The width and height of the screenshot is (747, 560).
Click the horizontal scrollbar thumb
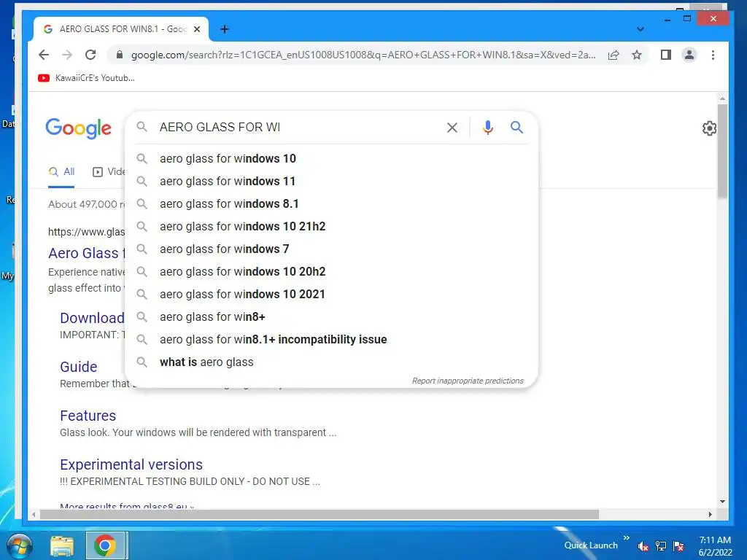tap(320, 514)
